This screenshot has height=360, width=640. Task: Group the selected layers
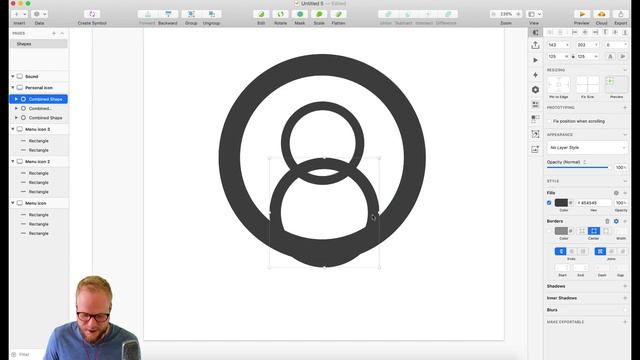191,14
